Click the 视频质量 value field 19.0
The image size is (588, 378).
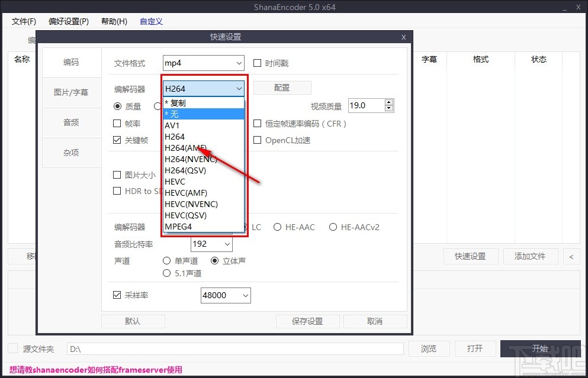367,106
